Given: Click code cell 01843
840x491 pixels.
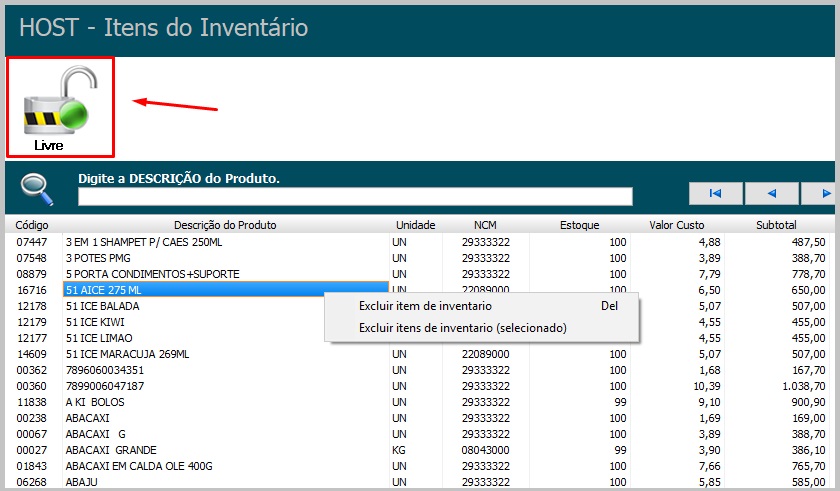Looking at the screenshot, I should [32, 466].
